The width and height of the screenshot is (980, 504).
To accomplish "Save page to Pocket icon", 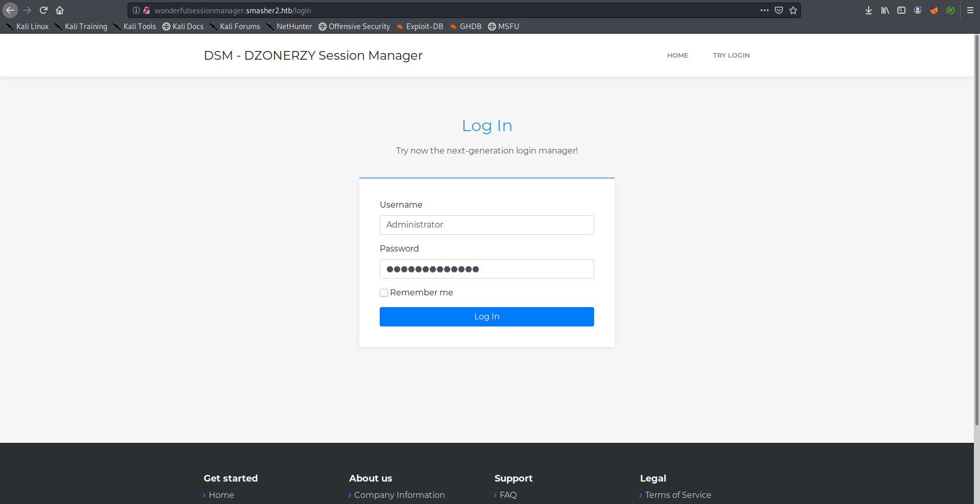I will pos(779,10).
